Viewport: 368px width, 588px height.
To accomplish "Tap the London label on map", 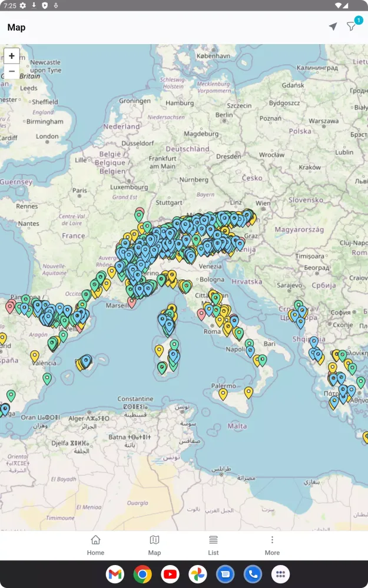I will [x=47, y=136].
